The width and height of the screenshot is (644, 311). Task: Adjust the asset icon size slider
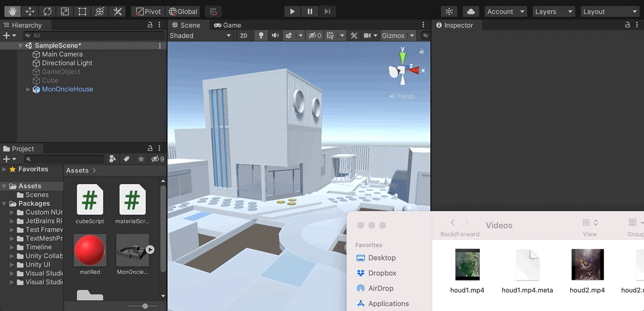click(x=145, y=306)
